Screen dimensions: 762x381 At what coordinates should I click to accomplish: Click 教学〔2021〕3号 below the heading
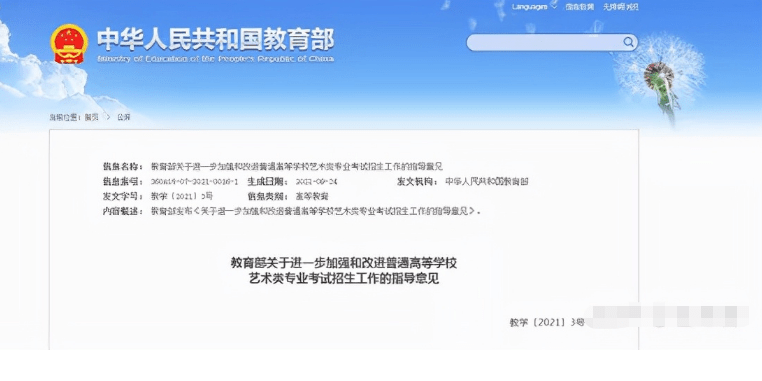point(547,322)
